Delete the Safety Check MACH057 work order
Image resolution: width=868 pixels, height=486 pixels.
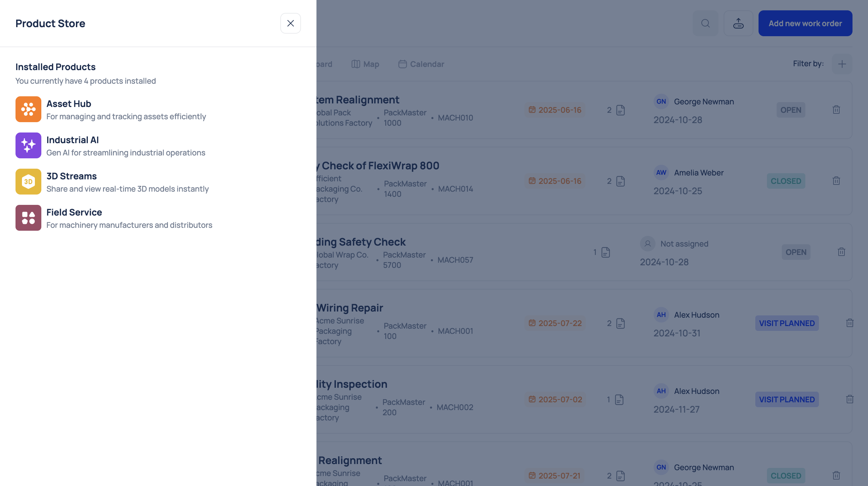pos(842,252)
